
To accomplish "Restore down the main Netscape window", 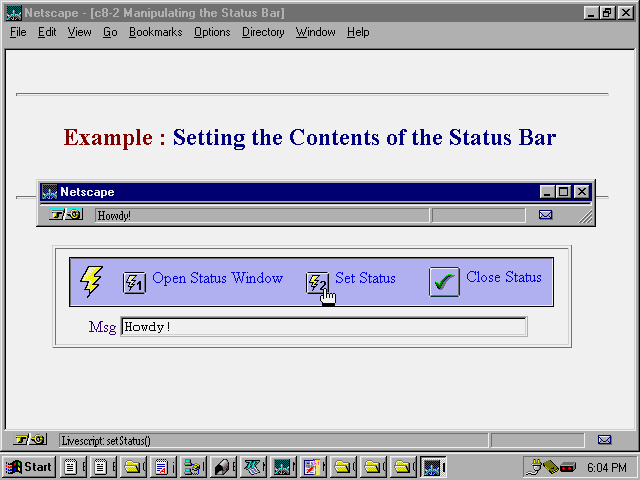I will 607,13.
